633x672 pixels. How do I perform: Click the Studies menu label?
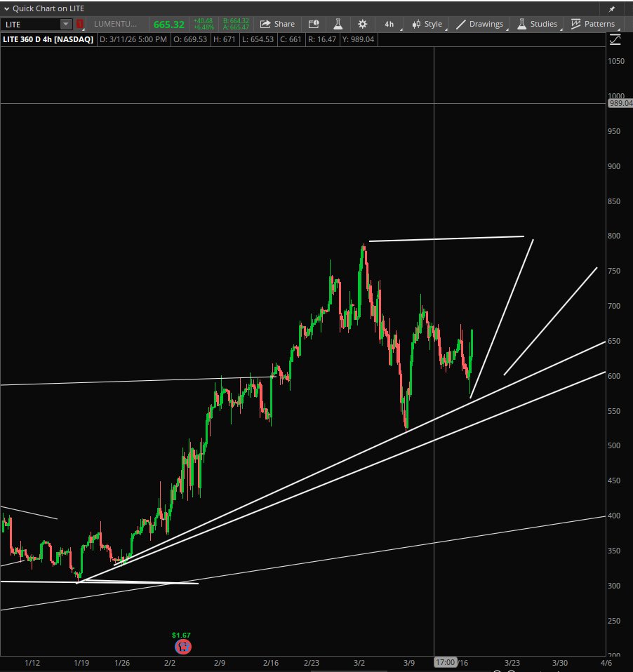pyautogui.click(x=543, y=23)
